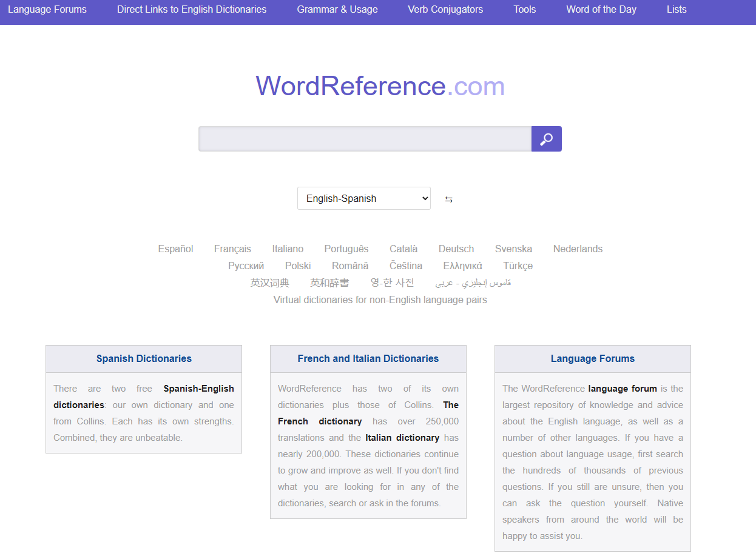This screenshot has height=559, width=756.
Task: Choose the Русский language link
Action: (x=246, y=266)
